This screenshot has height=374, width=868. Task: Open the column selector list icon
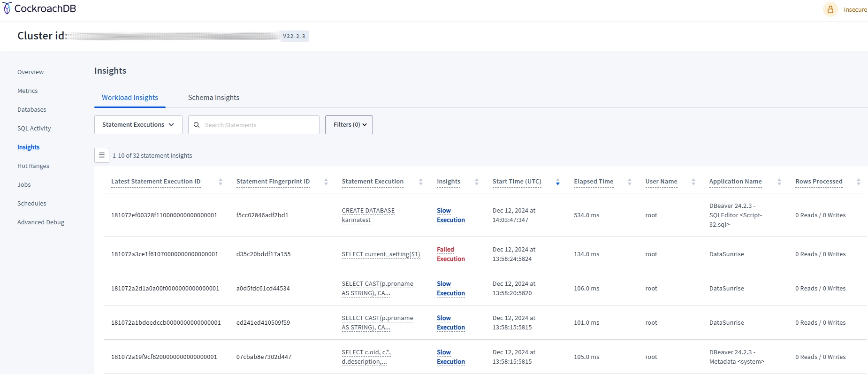click(102, 155)
